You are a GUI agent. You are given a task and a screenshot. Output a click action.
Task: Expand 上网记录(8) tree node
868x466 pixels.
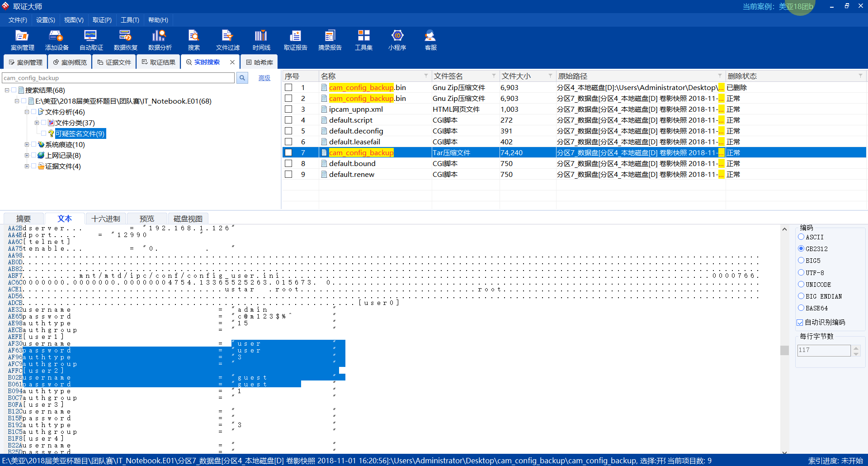(27, 155)
